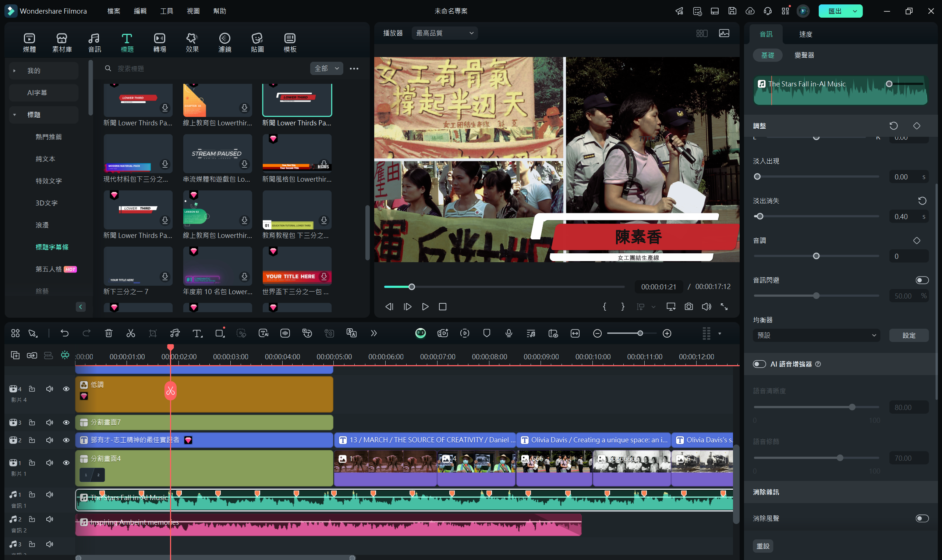This screenshot has height=560, width=942.
Task: Click the keyframe diamond next to 音調
Action: (916, 240)
